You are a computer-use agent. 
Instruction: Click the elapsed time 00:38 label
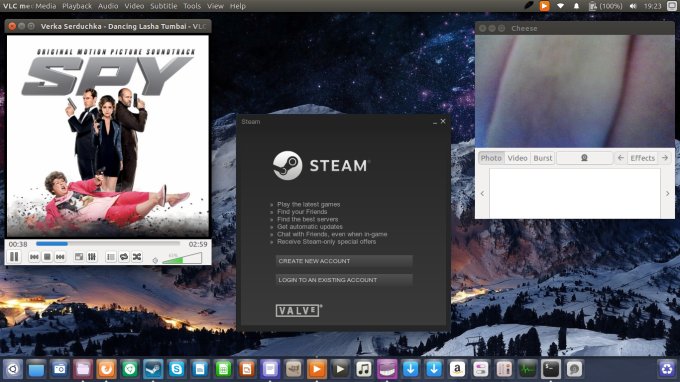tap(18, 244)
